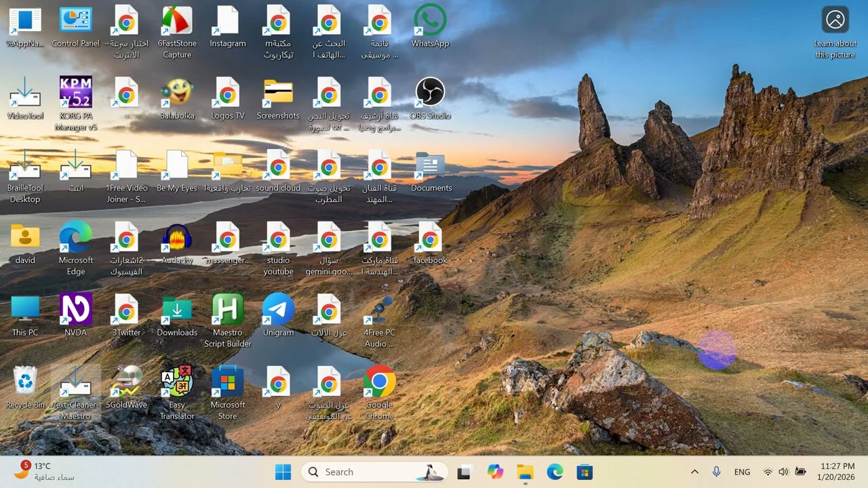Screen dimensions: 868x488
Task: Select the This PC desktop icon
Action: coord(25,316)
